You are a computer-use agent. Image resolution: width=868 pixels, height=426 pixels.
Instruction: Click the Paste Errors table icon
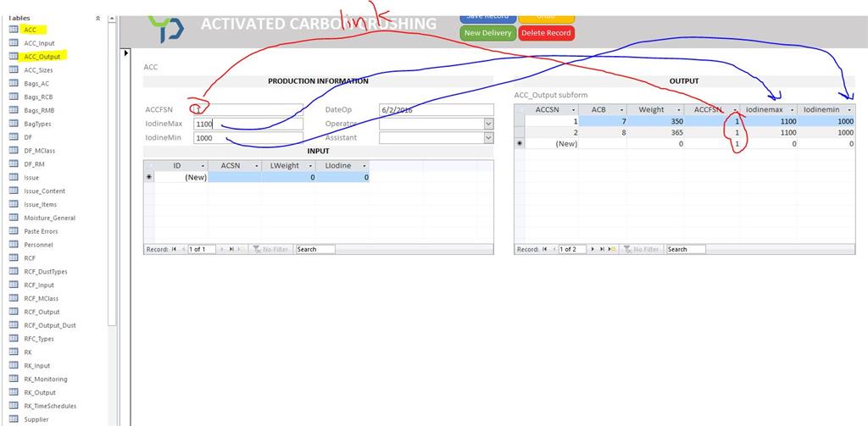14,231
